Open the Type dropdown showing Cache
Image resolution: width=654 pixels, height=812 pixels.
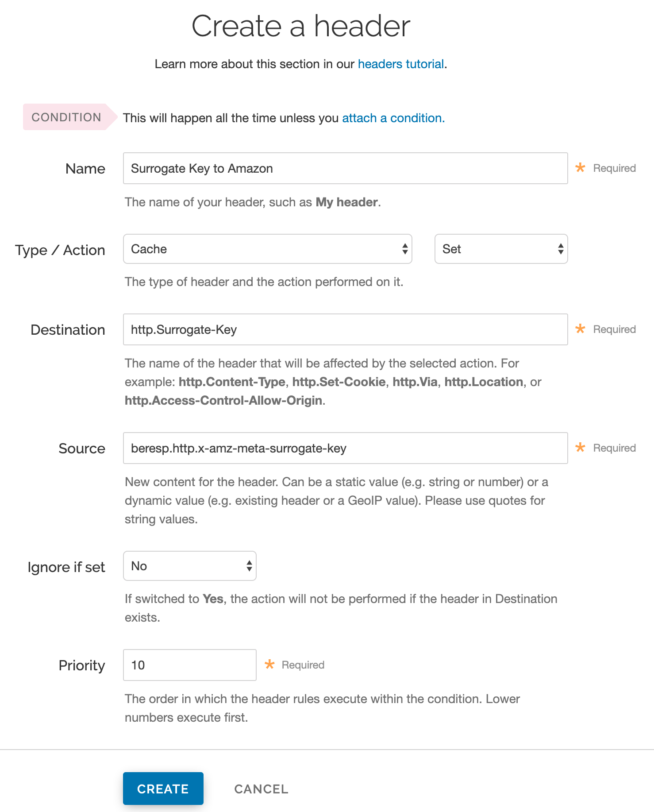[267, 249]
